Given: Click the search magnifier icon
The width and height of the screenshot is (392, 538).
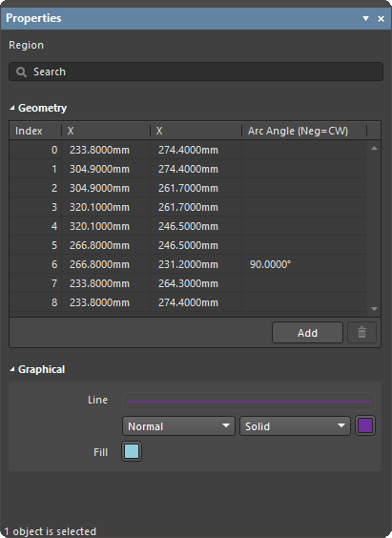Looking at the screenshot, I should tap(21, 72).
